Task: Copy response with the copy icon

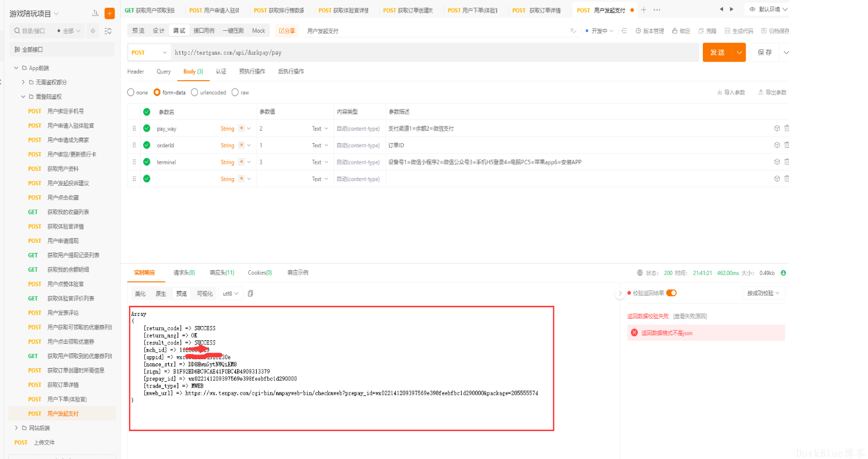Action: tap(250, 293)
